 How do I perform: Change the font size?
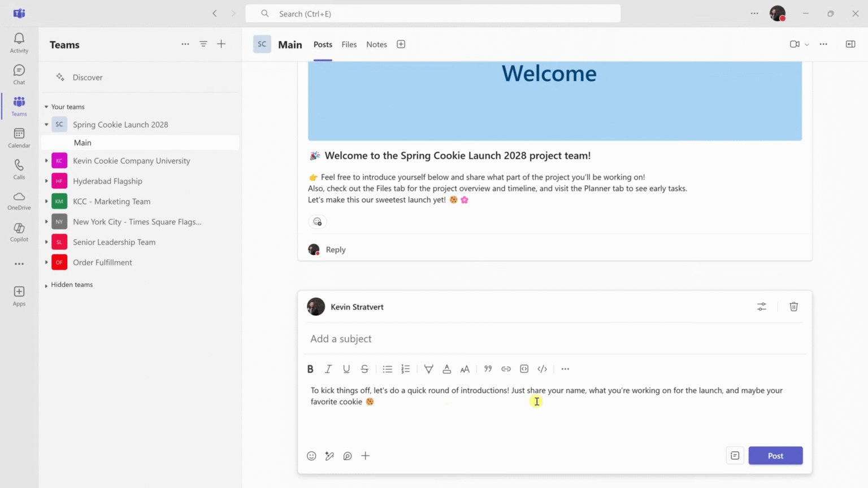pos(465,369)
